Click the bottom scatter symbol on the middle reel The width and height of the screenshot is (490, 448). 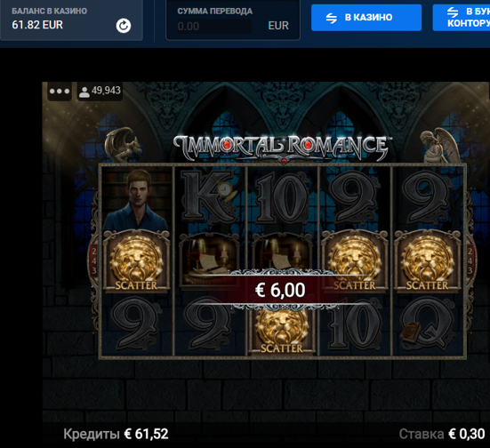(x=282, y=332)
